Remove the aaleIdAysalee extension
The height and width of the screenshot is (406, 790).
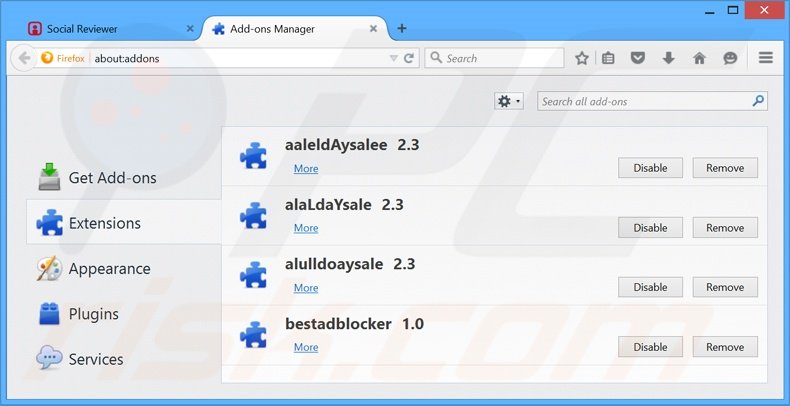pos(725,168)
